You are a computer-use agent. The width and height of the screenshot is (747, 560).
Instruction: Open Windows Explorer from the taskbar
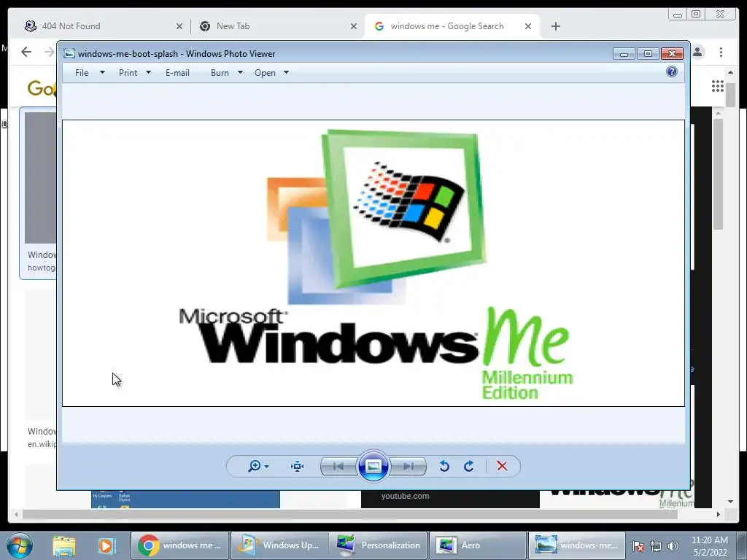[64, 545]
